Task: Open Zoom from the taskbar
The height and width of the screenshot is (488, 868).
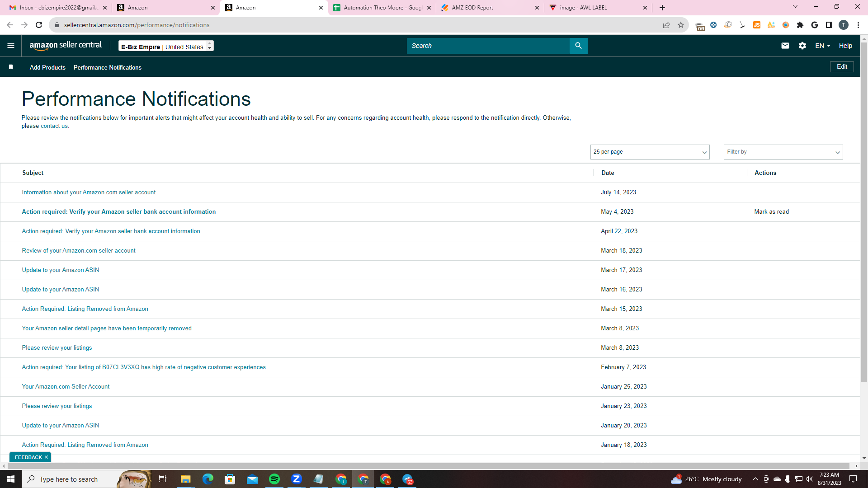Action: pyautogui.click(x=297, y=479)
